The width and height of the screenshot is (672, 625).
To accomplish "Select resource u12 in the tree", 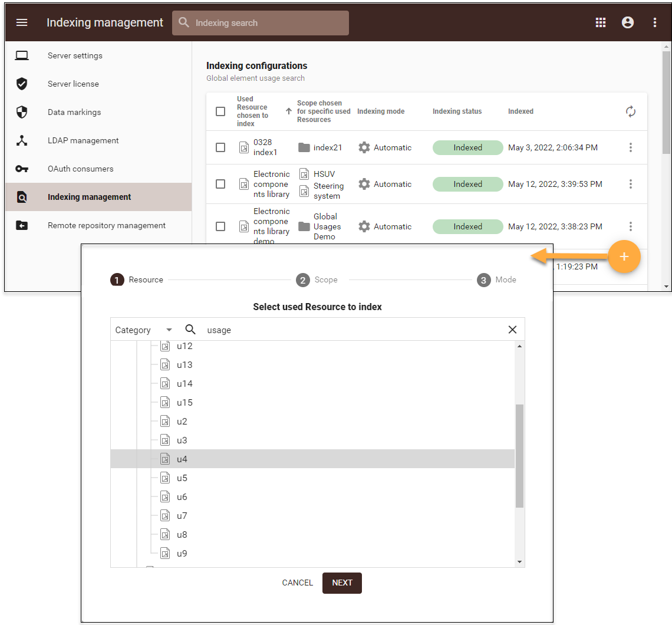I will coord(185,346).
